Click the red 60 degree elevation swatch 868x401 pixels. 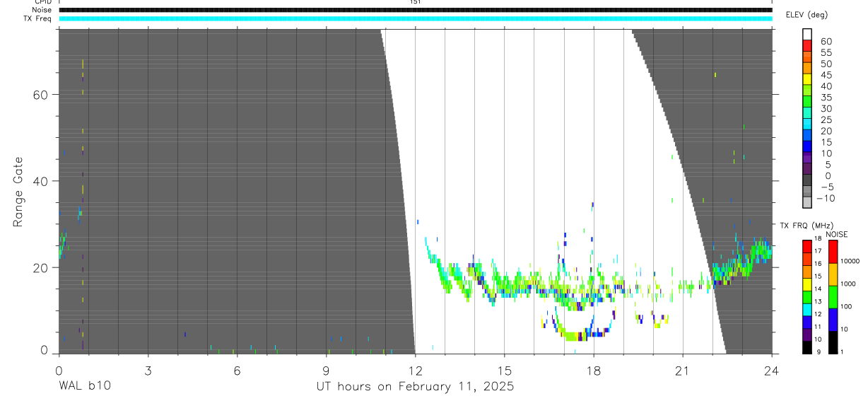(x=807, y=46)
